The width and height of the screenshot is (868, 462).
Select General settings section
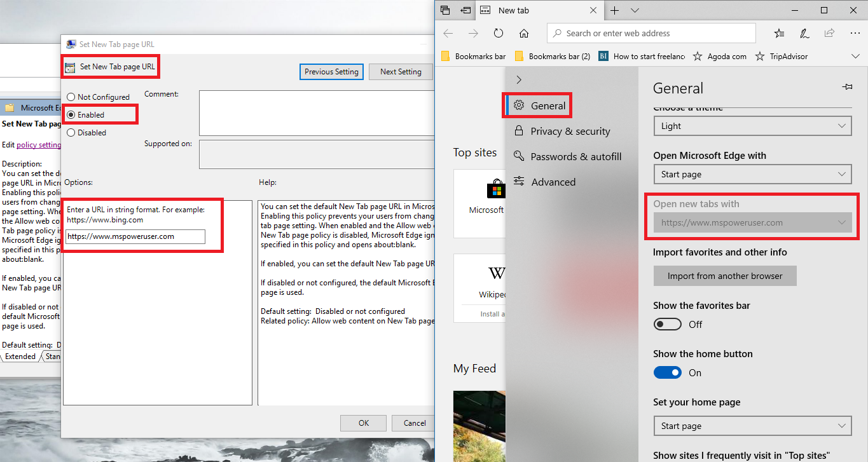coord(539,105)
